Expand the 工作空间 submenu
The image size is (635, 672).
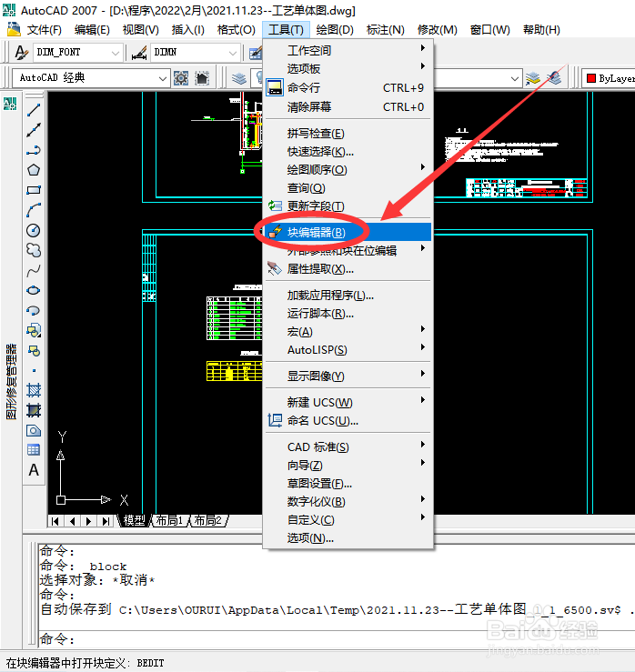tap(348, 50)
